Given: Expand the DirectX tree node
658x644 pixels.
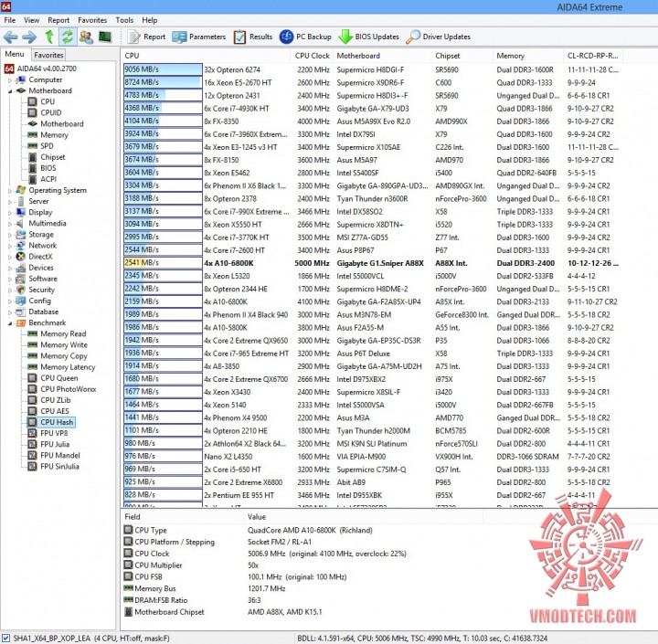Looking at the screenshot, I should (10, 257).
